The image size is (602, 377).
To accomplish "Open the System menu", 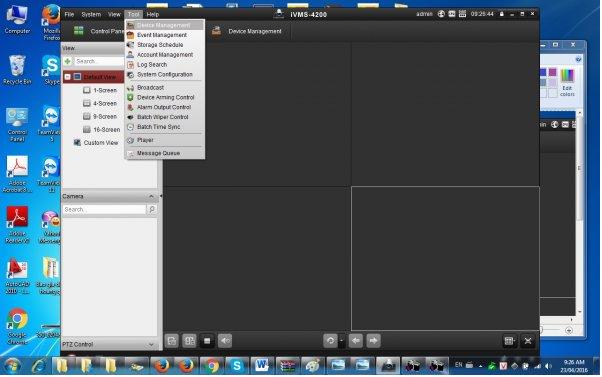I will 91,15.
